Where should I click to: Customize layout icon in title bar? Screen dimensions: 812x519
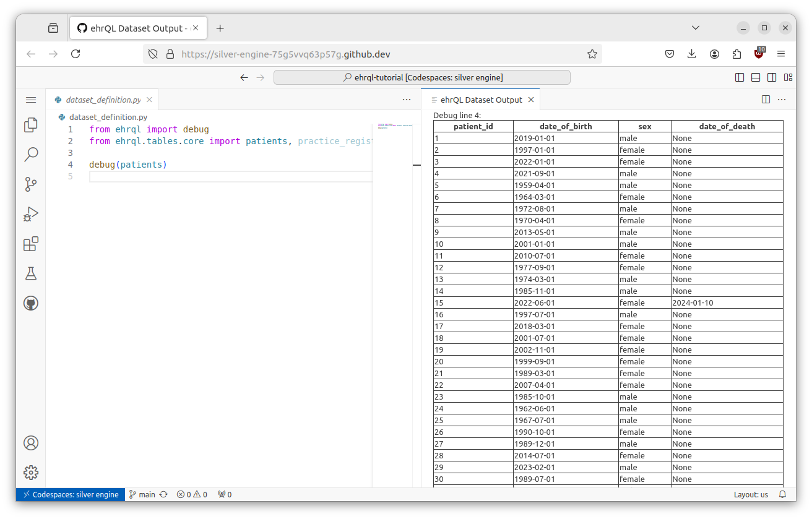tap(788, 77)
